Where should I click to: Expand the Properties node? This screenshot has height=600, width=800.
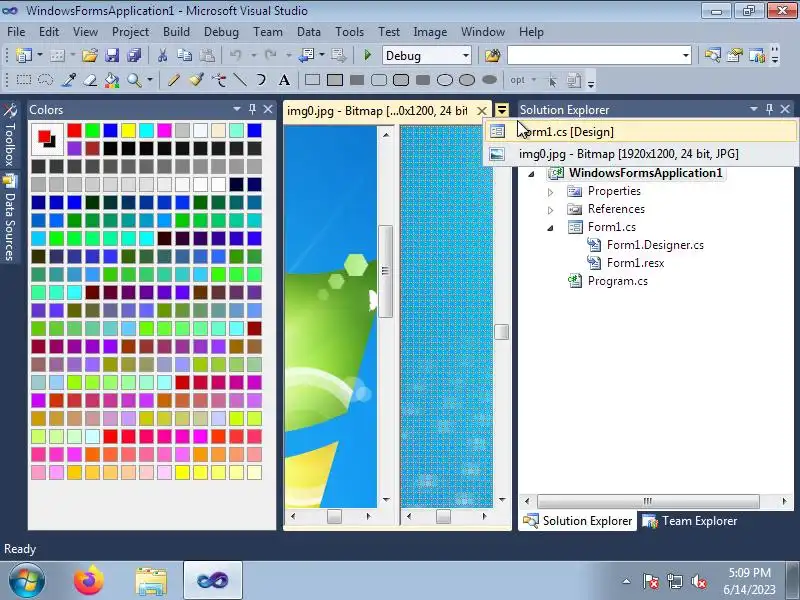point(550,192)
